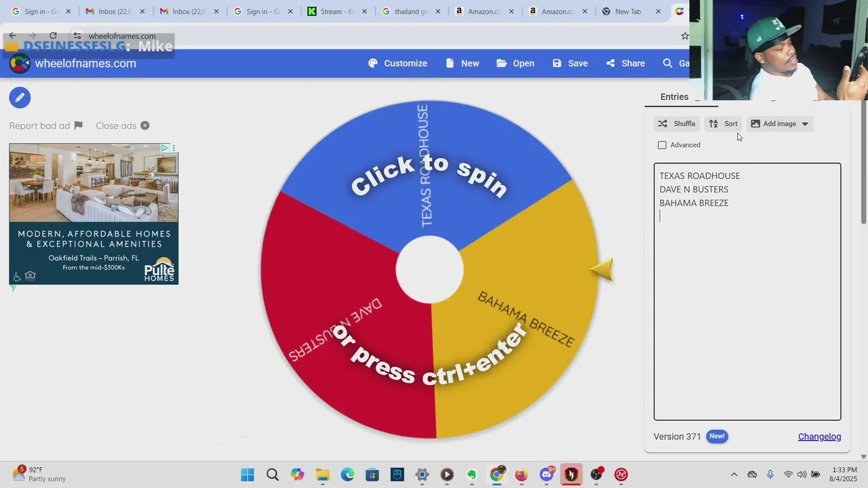Click the TEXAS ROADHOUSE entry line
Viewport: 868px width, 488px height.
click(700, 176)
